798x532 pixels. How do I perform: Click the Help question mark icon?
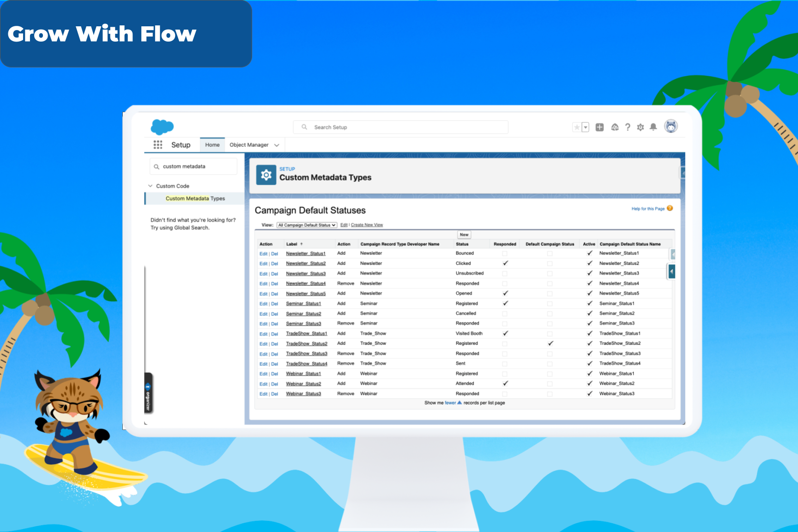coord(628,127)
